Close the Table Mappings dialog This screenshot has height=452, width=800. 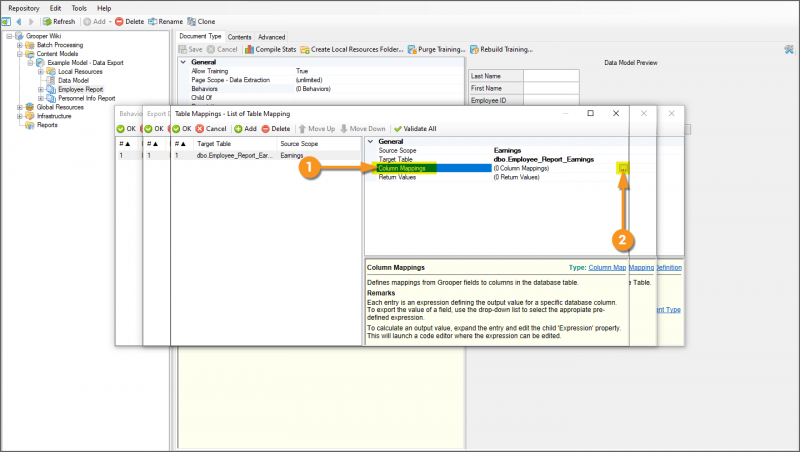click(x=616, y=113)
